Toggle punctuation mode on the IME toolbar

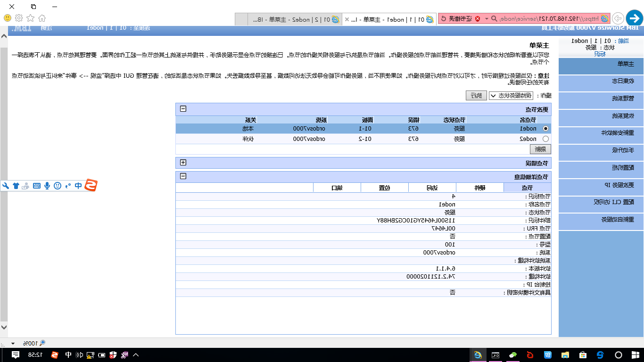[x=68, y=186]
